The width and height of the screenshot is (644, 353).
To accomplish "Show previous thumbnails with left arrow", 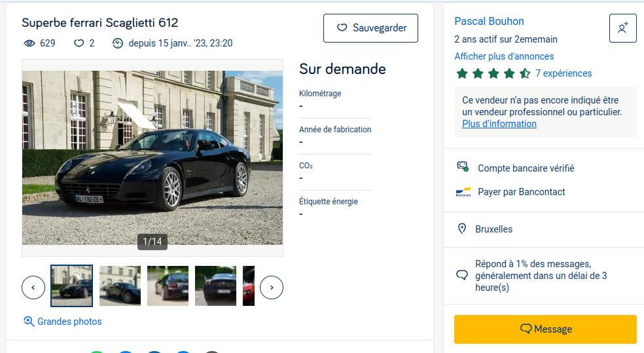I will pos(33,287).
